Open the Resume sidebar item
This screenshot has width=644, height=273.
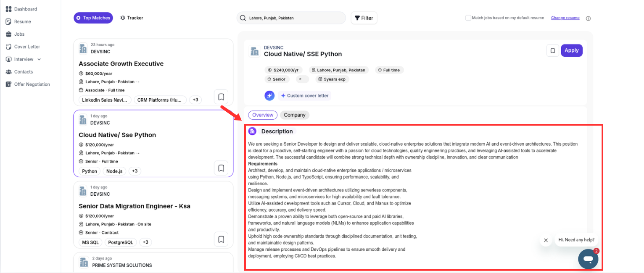tap(18, 21)
